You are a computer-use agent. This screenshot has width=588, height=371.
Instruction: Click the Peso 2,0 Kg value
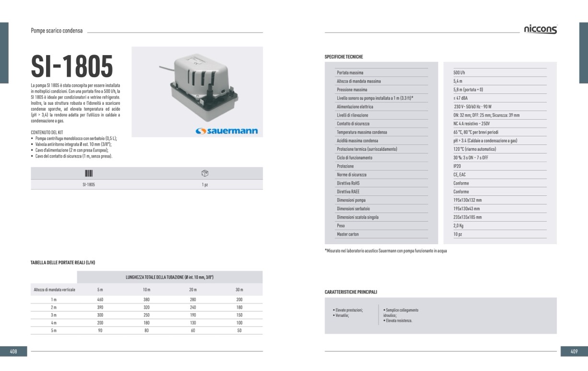(459, 225)
